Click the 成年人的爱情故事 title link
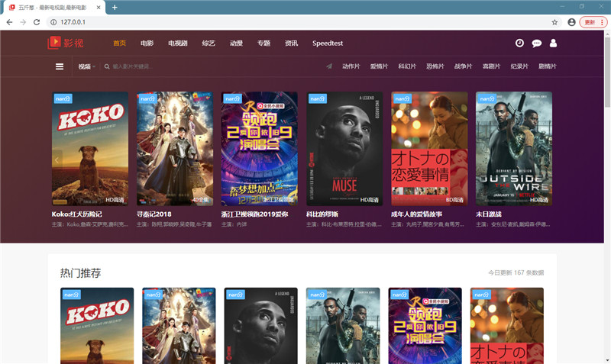The width and height of the screenshot is (611, 364). coord(416,214)
